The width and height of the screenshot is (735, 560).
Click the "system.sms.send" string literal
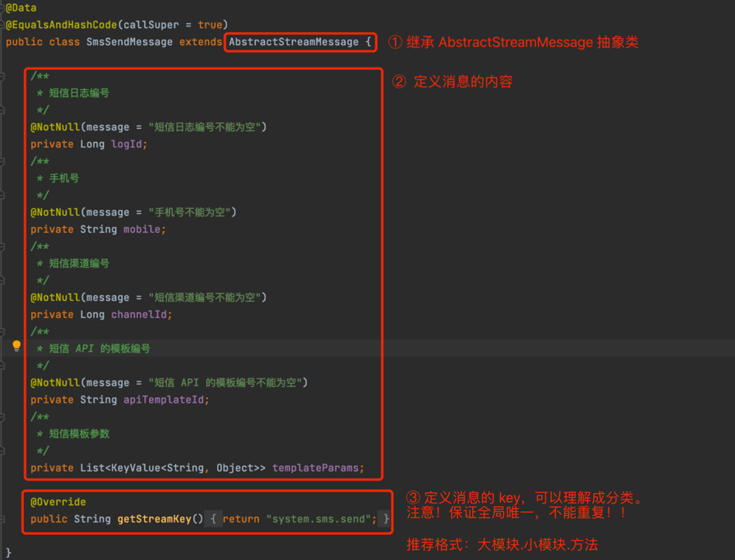click(x=319, y=519)
